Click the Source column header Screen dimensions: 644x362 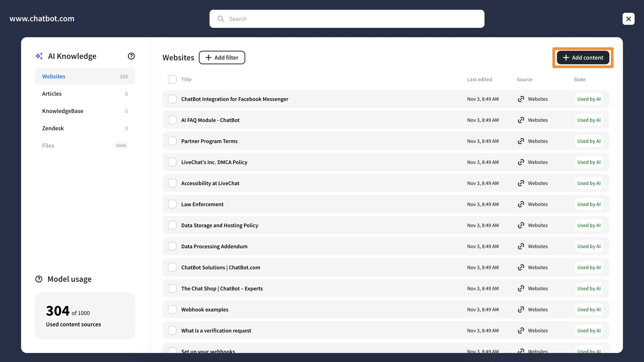pyautogui.click(x=525, y=80)
